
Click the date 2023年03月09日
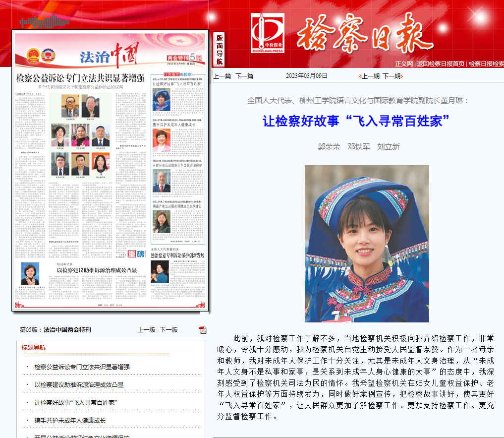coord(306,76)
